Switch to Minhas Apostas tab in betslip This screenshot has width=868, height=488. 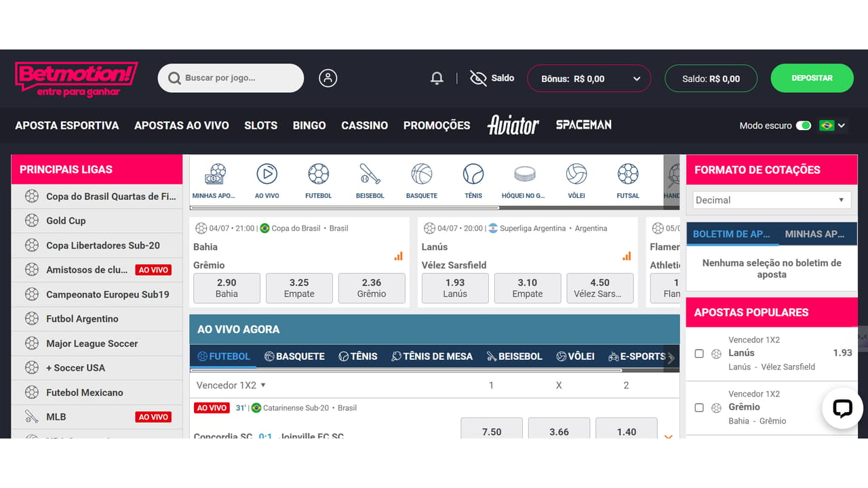point(816,234)
